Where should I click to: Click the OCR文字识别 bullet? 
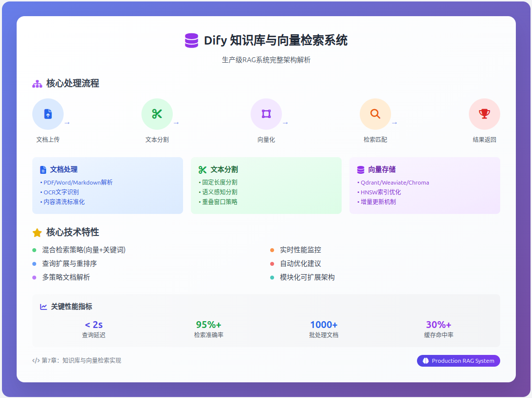pyautogui.click(x=59, y=192)
